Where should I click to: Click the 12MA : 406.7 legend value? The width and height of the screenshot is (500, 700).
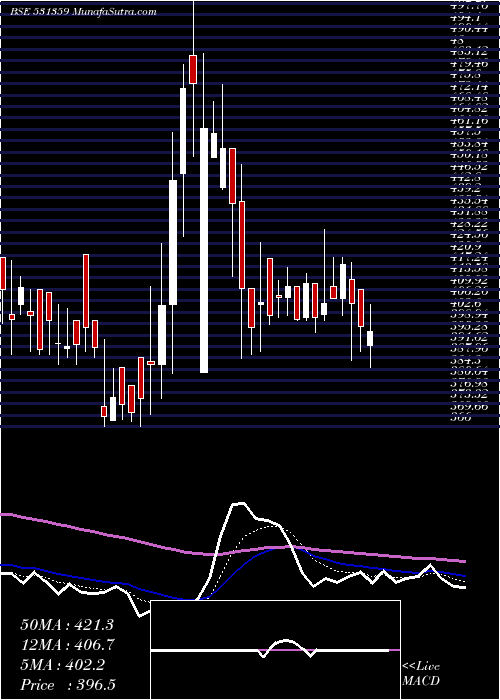pyautogui.click(x=67, y=645)
